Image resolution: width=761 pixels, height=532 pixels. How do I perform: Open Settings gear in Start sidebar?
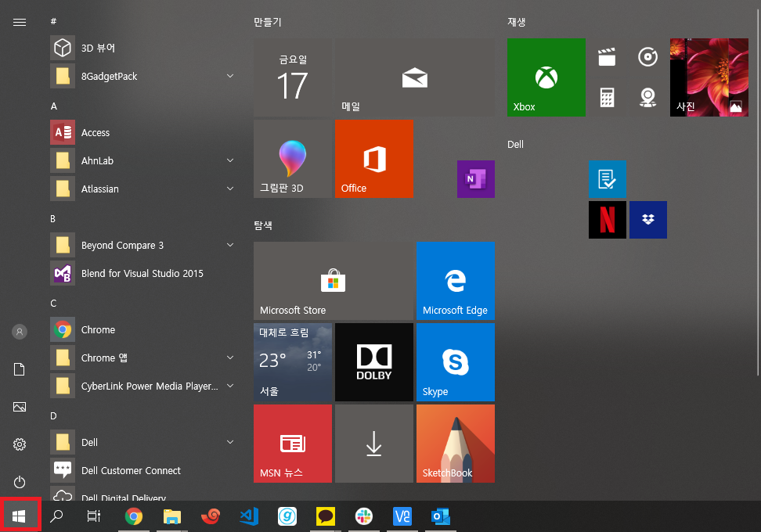pyautogui.click(x=20, y=444)
